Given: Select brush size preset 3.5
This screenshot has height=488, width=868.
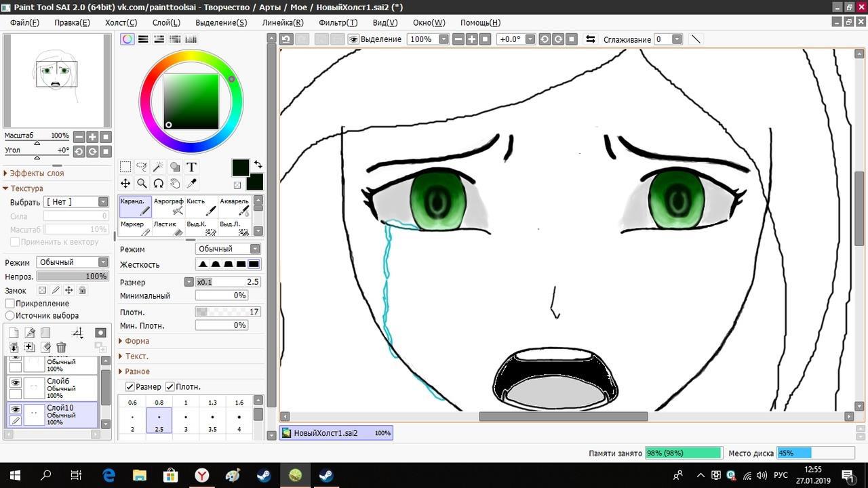Looking at the screenshot, I should [x=212, y=422].
